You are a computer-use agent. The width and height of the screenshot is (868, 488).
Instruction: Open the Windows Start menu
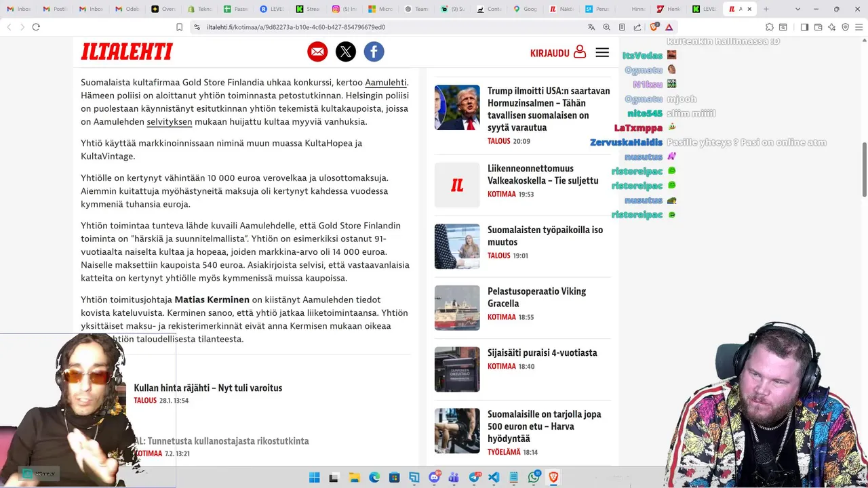coord(315,477)
